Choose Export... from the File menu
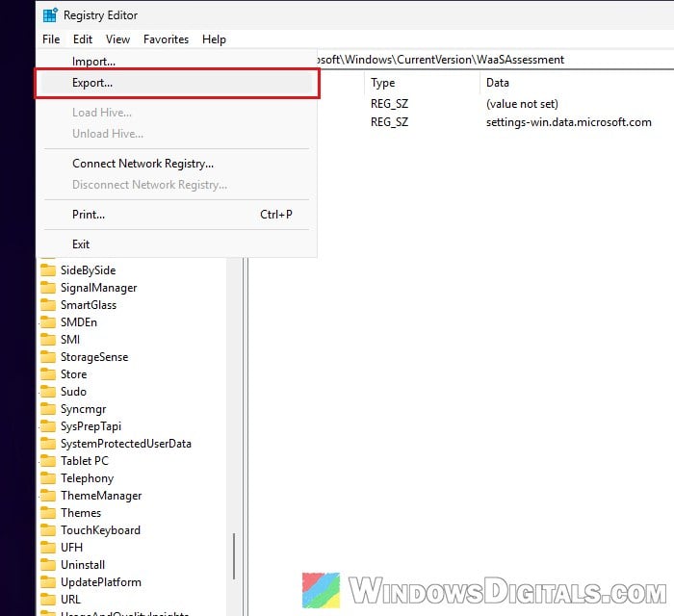674x616 pixels. tap(176, 83)
